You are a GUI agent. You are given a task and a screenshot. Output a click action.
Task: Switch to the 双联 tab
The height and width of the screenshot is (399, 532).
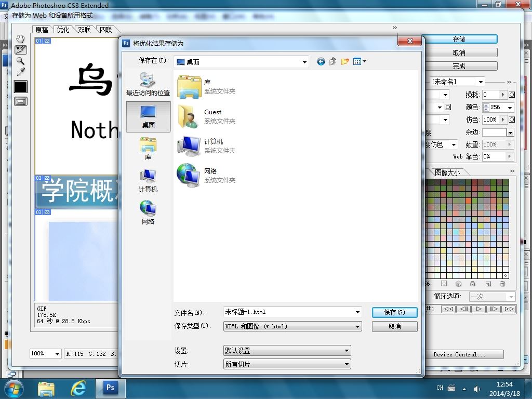[x=84, y=30]
